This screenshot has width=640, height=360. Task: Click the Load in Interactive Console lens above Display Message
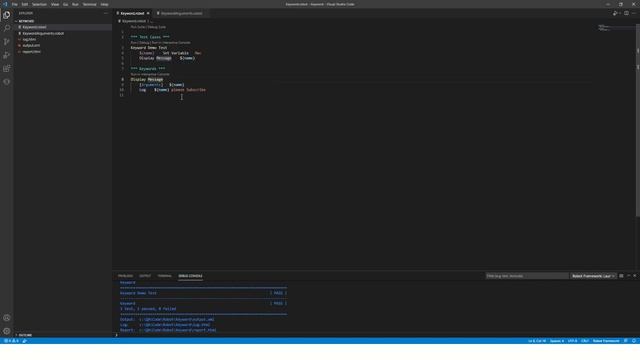point(150,74)
